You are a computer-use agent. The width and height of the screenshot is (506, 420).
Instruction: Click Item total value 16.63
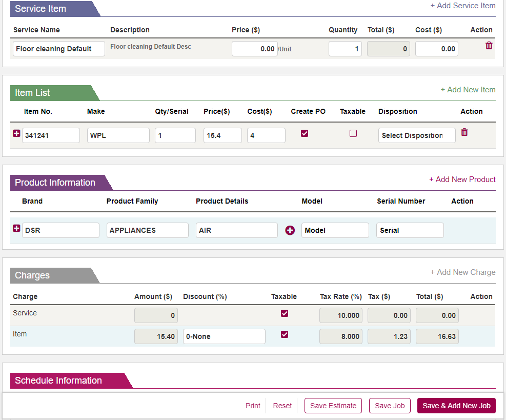tap(437, 336)
